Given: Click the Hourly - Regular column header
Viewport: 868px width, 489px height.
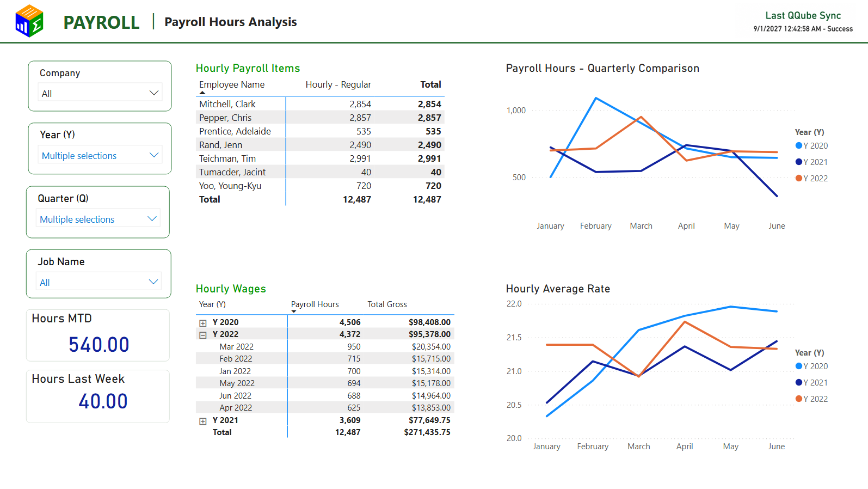Looking at the screenshot, I should (x=338, y=84).
